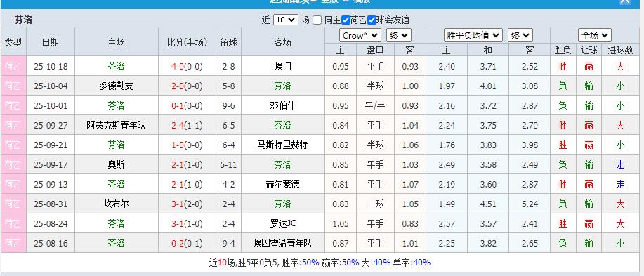644x276 pixels.
Task: Open the 2-4 score on 25-09-27
Action: tap(177, 125)
